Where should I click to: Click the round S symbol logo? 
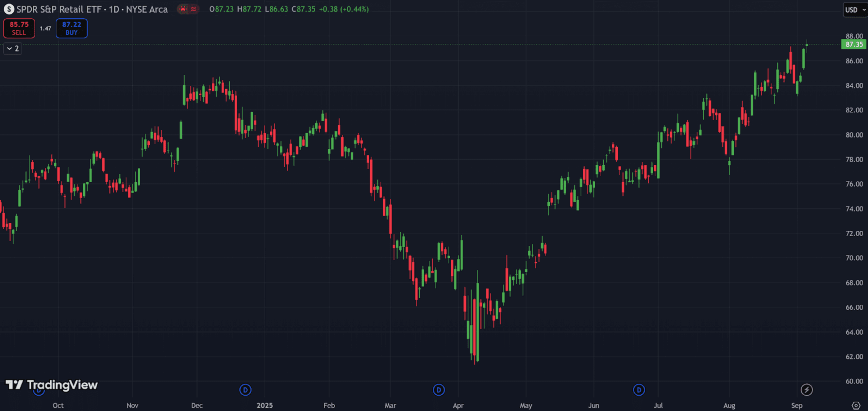tap(9, 9)
